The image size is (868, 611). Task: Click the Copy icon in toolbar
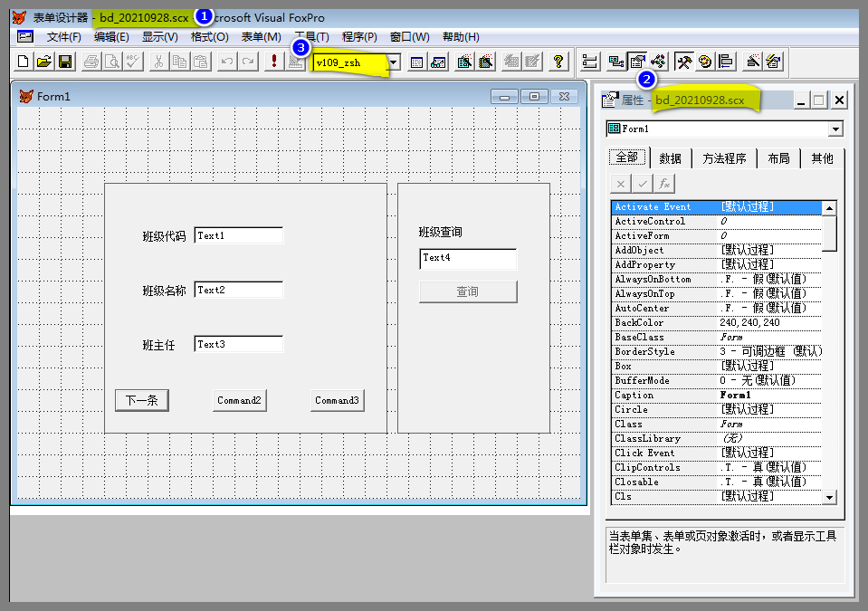[x=179, y=62]
